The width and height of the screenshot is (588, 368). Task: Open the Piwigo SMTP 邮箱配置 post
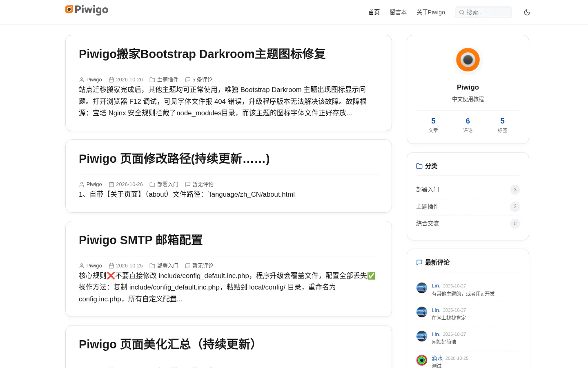(141, 240)
